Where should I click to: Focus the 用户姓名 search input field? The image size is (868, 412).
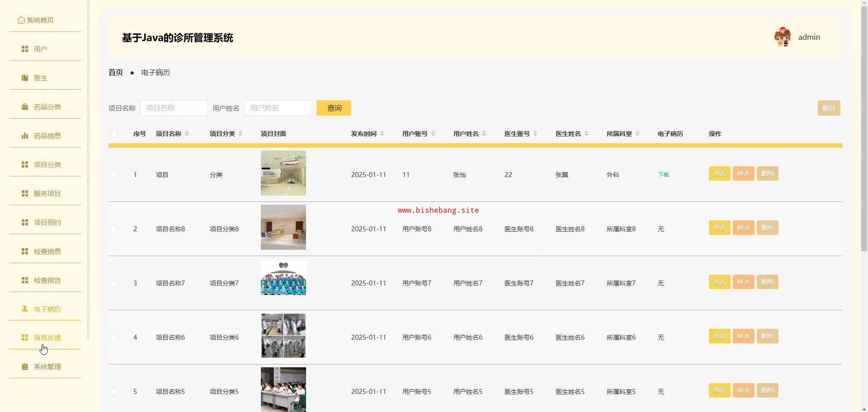[278, 108]
